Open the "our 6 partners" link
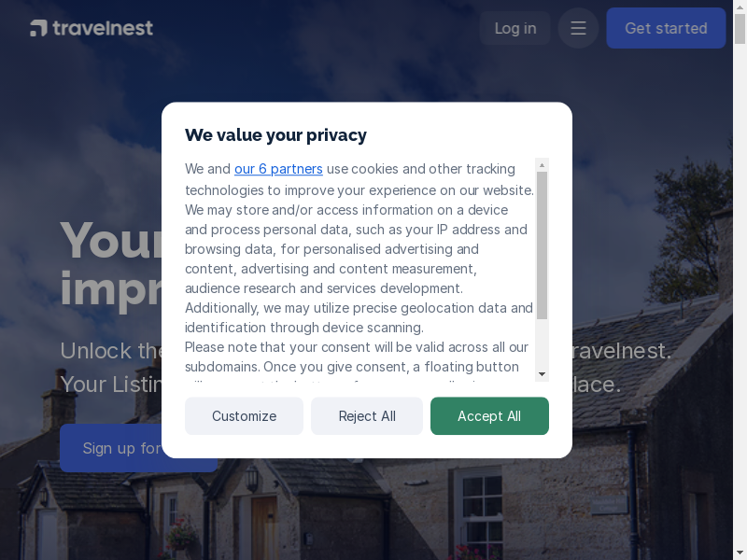This screenshot has height=560, width=747. coord(278,169)
